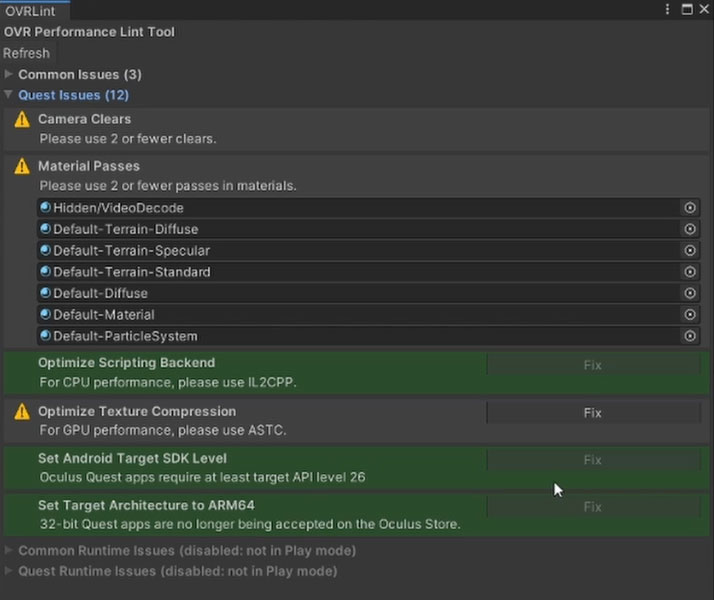Select the Default-Terrain-Standard material field

click(x=368, y=272)
